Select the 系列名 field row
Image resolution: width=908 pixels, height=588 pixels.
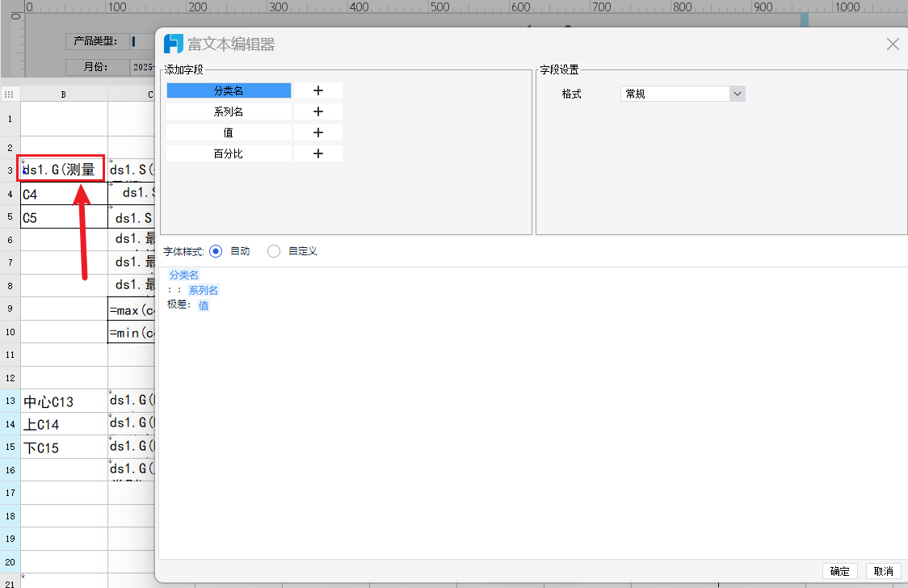[229, 111]
